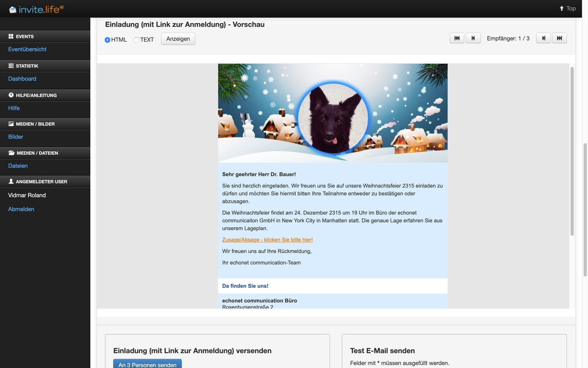
Task: Click the Empfänger: 1 / 3 counter
Action: tap(508, 38)
